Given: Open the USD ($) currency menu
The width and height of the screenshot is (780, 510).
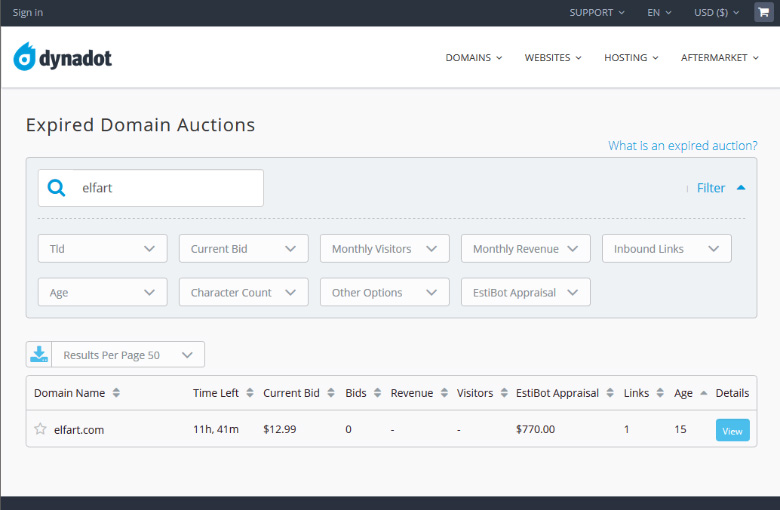Looking at the screenshot, I should tap(716, 12).
